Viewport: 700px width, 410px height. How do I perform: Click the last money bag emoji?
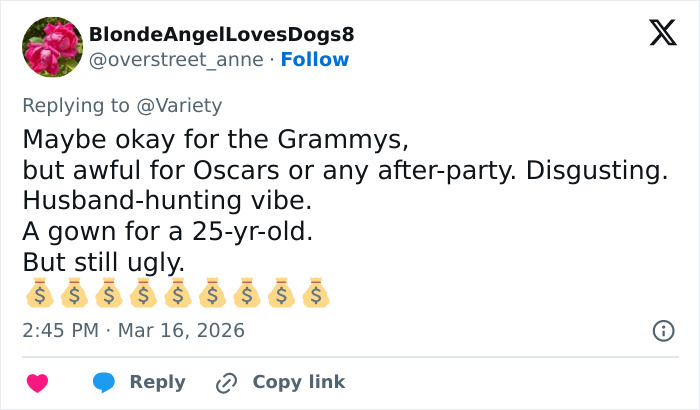pos(315,294)
